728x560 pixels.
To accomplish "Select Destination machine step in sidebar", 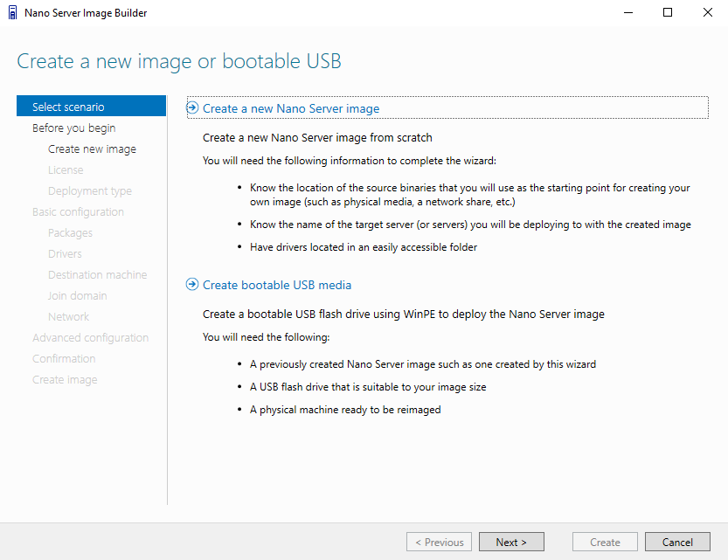I will pyautogui.click(x=98, y=274).
